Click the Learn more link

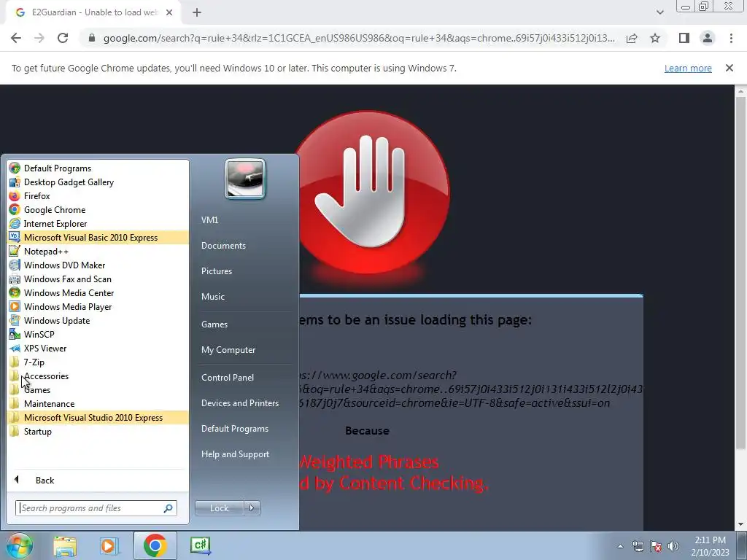[688, 68]
